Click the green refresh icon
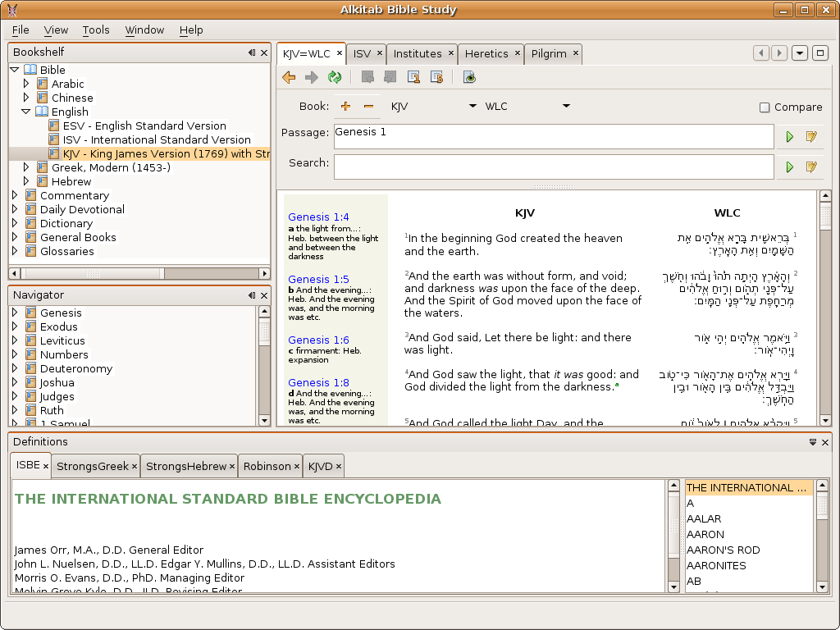This screenshot has height=630, width=840. click(334, 77)
